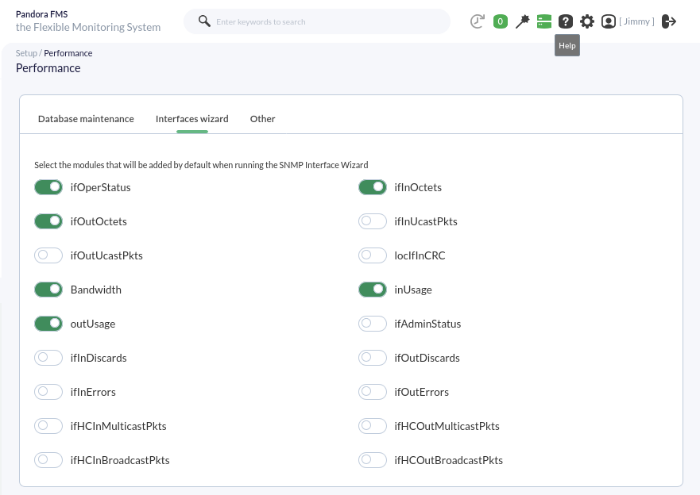700x495 pixels.
Task: Enable the ifAdminStatus switch
Action: pyautogui.click(x=372, y=324)
